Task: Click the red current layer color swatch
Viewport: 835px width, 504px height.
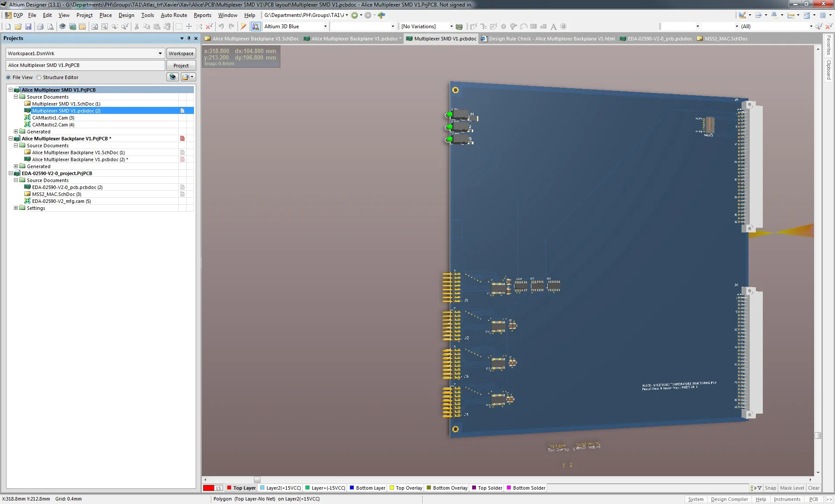Action: point(209,488)
